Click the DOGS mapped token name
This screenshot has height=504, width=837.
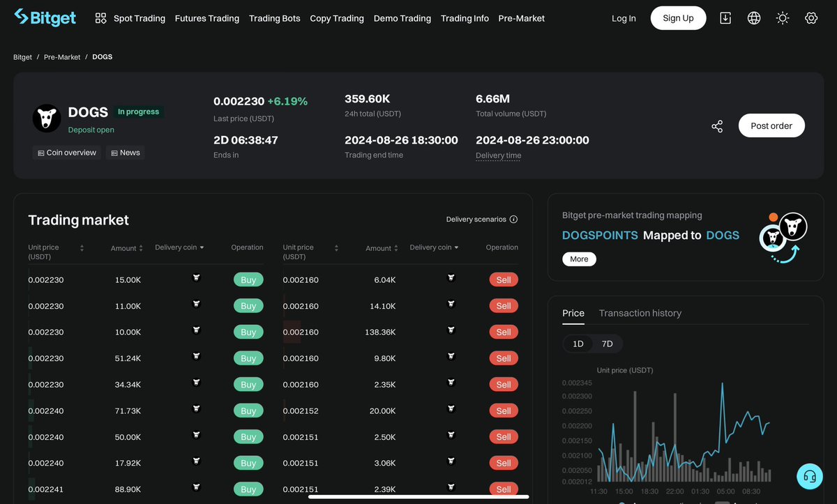pyautogui.click(x=723, y=235)
